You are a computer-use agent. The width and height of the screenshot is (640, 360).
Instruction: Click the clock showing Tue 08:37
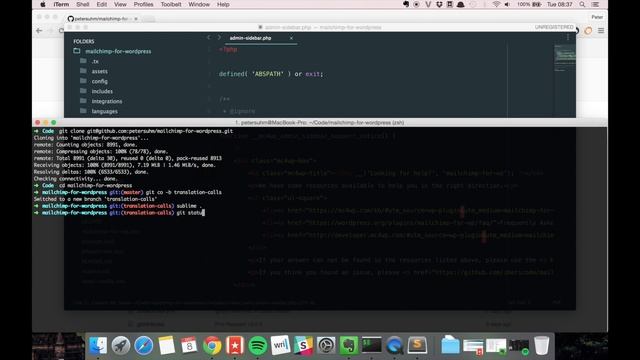pyautogui.click(x=560, y=4)
